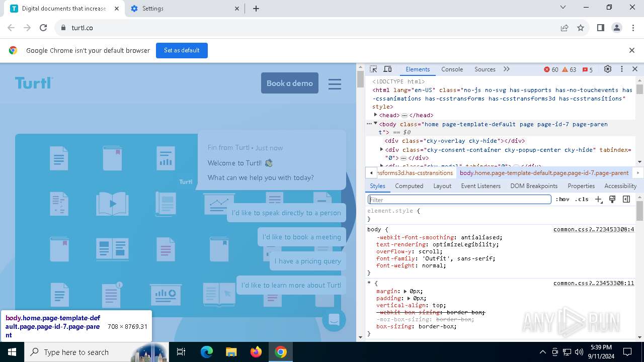This screenshot has height=362, width=644.
Task: Open DevTools customize menu (three dots)
Action: (622, 69)
